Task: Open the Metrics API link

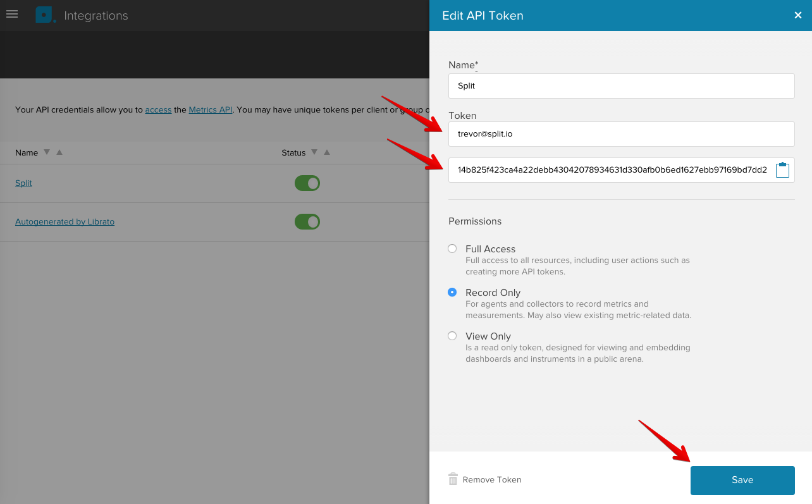Action: (211, 109)
